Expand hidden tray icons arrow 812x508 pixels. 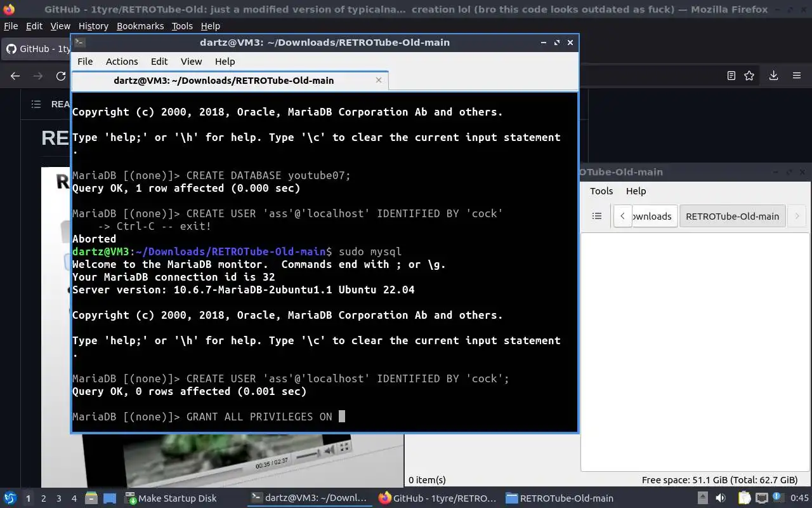tap(702, 498)
